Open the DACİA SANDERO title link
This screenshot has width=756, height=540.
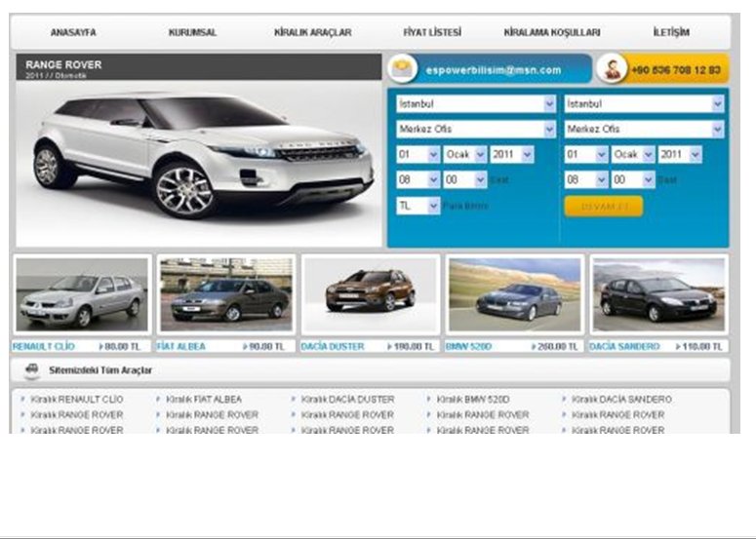tap(624, 346)
